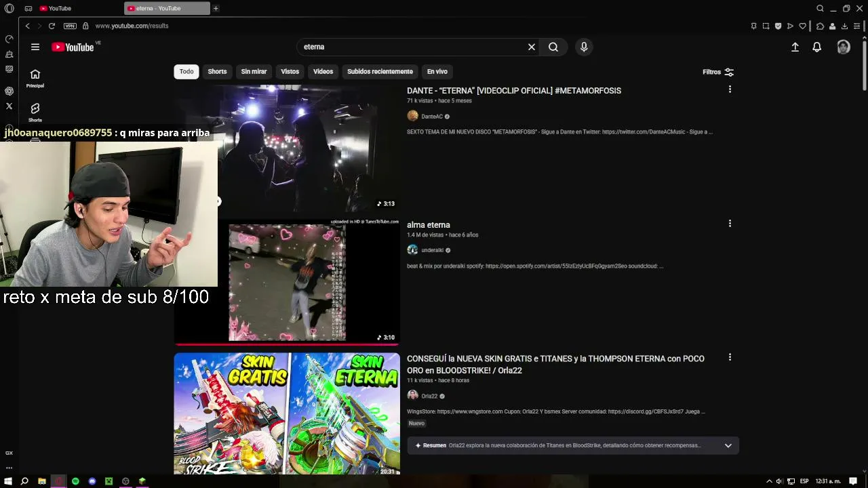Open a new browser tab
Screen dimensions: 868x488
216,8
